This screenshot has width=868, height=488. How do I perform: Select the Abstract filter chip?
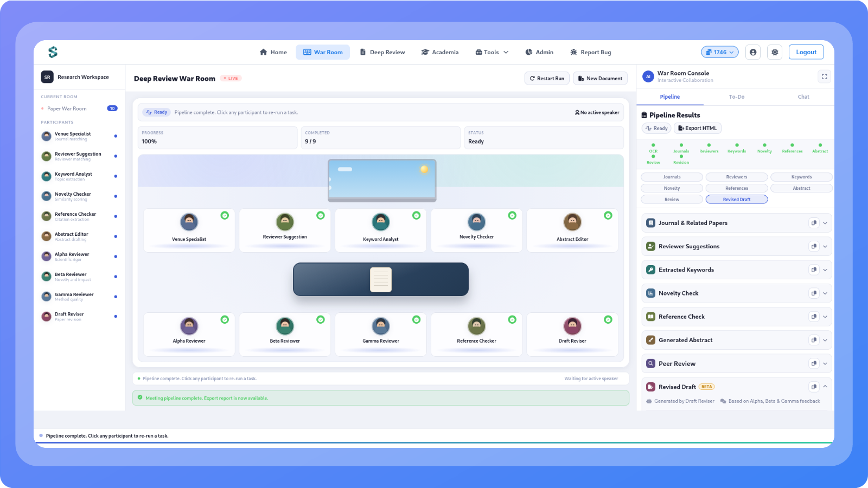(801, 188)
